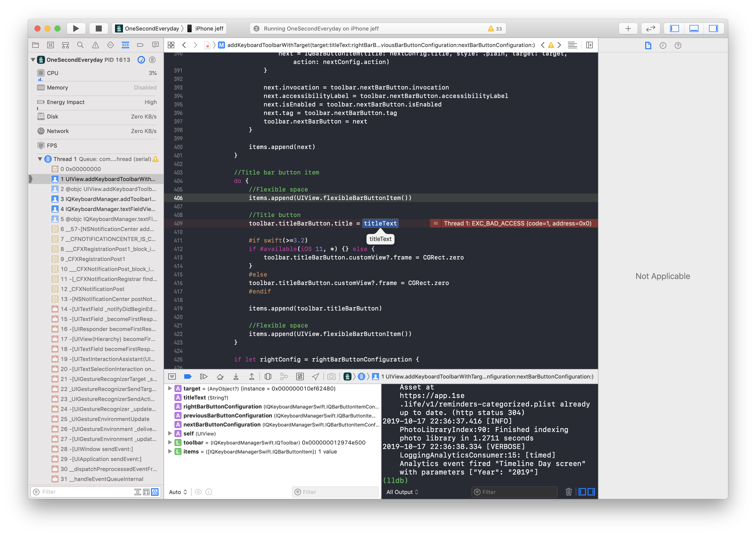Deactivate breakpoints in the debug bar

click(x=187, y=376)
